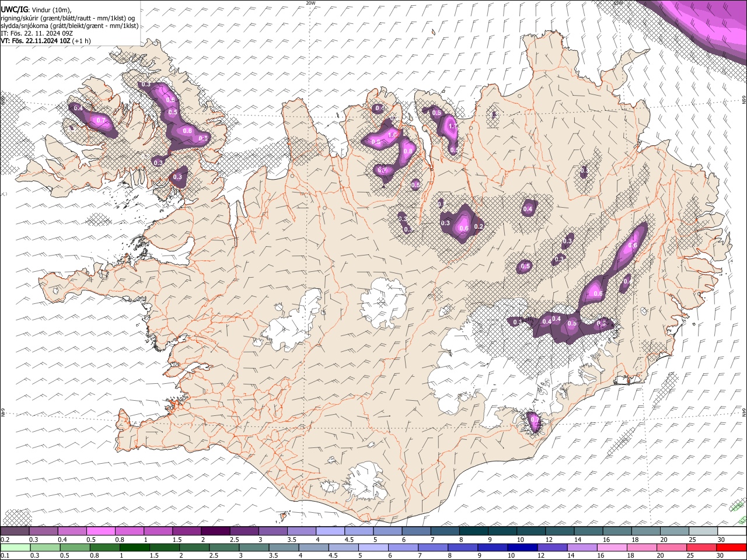Click the bright pink 0.5–0.8 swatch in upper legend
This screenshot has height=560, width=747.
pyautogui.click(x=101, y=531)
